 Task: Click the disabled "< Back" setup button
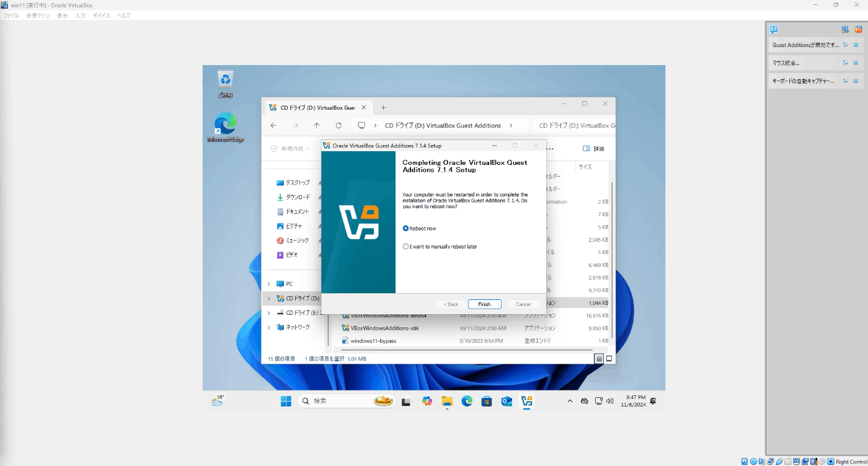tap(451, 304)
